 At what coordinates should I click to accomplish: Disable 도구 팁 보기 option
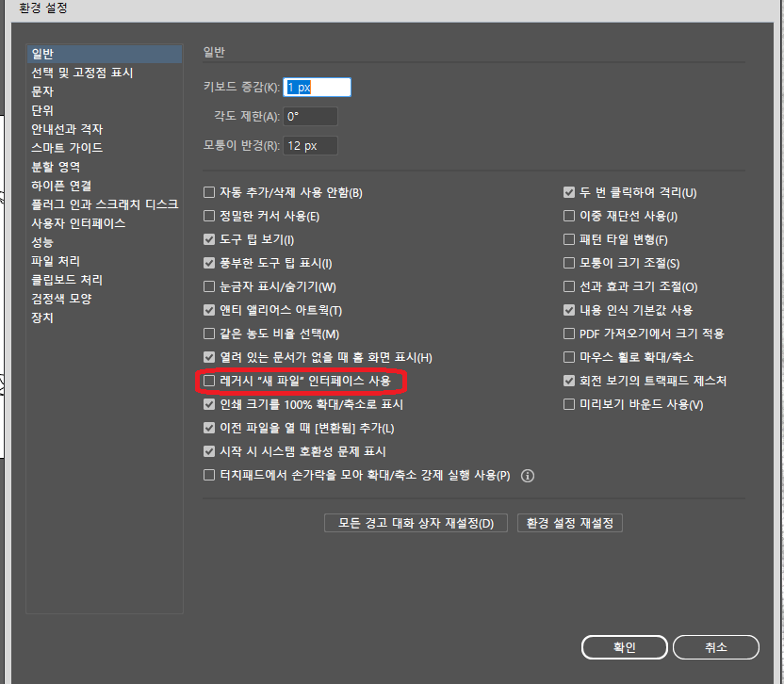click(x=209, y=239)
